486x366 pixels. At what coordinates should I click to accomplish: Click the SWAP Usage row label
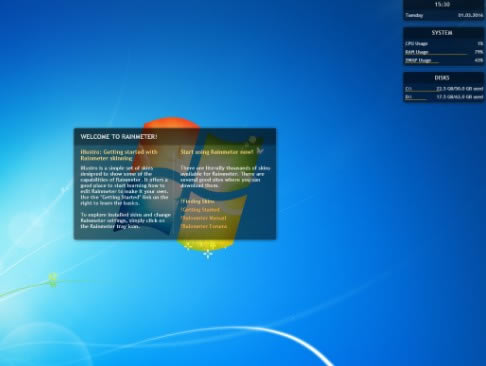[418, 60]
